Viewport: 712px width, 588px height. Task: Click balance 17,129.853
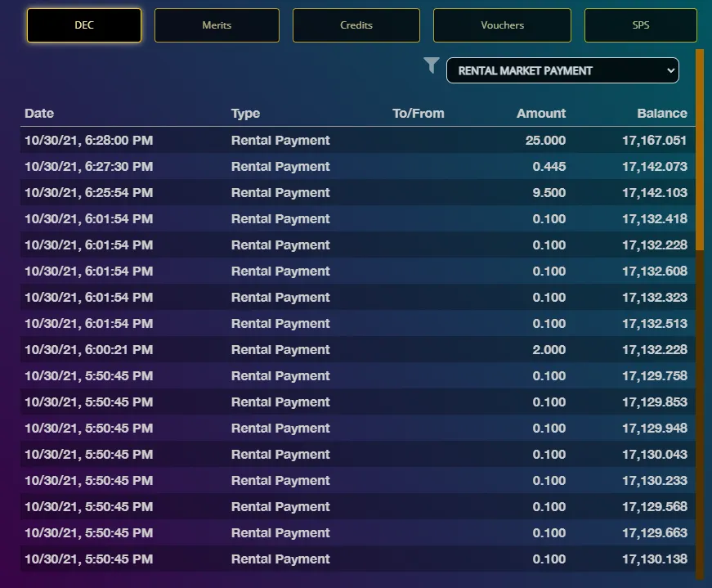pos(654,402)
